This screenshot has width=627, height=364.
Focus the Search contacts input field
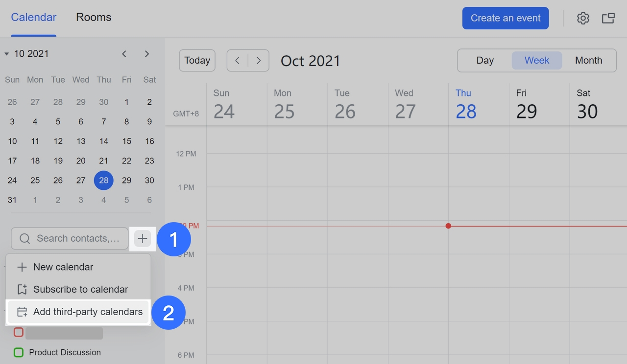[x=77, y=238]
